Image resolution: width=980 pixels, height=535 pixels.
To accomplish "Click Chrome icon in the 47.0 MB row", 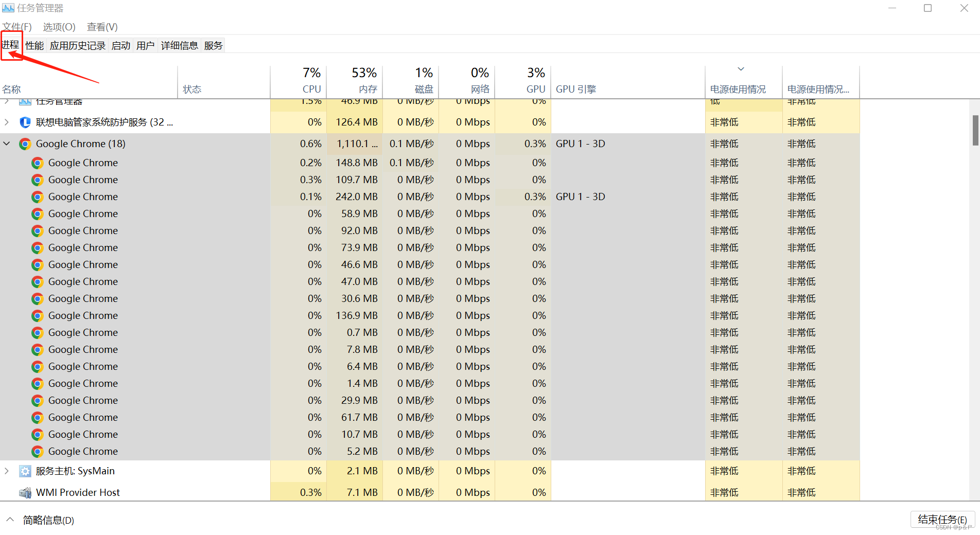I will click(37, 282).
